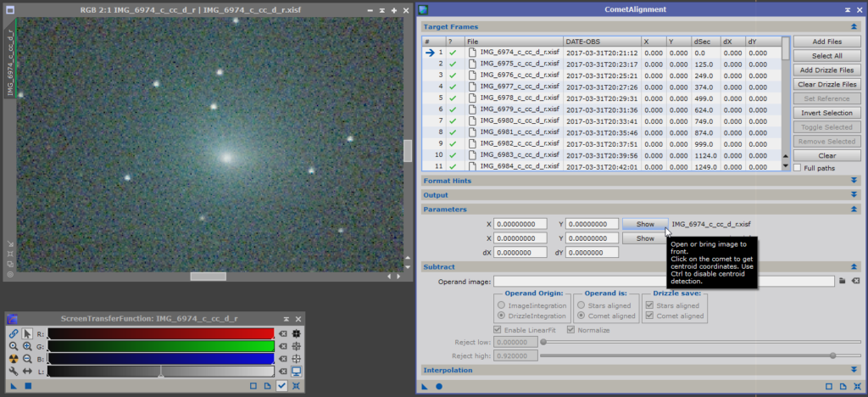The image size is (868, 397).
Task: Reset the red channel with its clear icon
Action: point(283,334)
